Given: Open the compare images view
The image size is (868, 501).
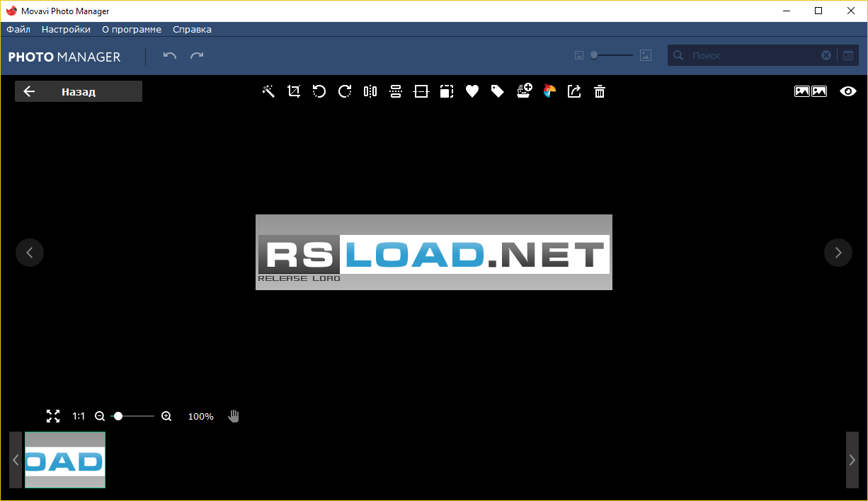Looking at the screenshot, I should [x=811, y=91].
